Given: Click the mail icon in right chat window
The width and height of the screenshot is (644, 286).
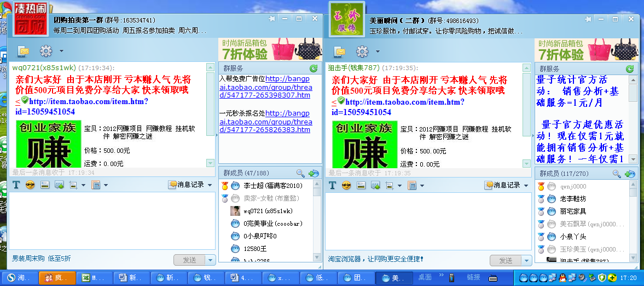Looking at the screenshot, I should coord(340,52).
